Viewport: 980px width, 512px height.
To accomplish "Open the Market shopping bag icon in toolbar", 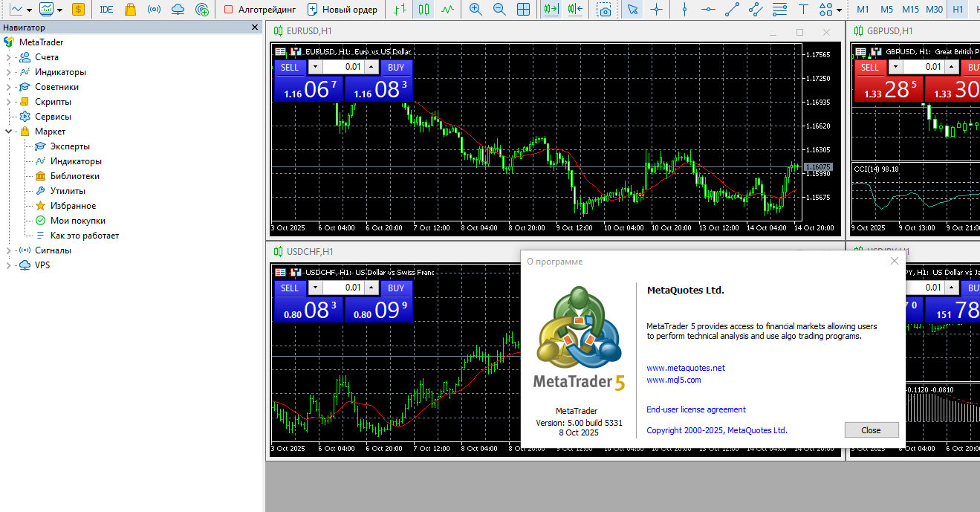I will [130, 10].
